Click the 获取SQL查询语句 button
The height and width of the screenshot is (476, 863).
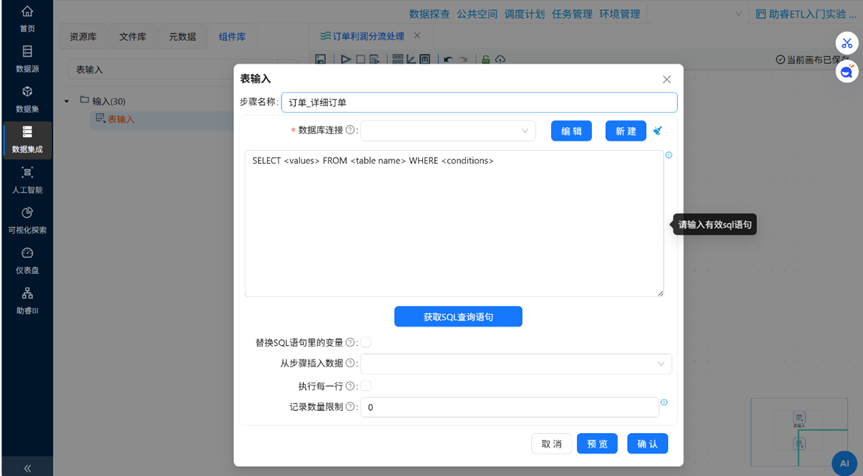(x=458, y=316)
